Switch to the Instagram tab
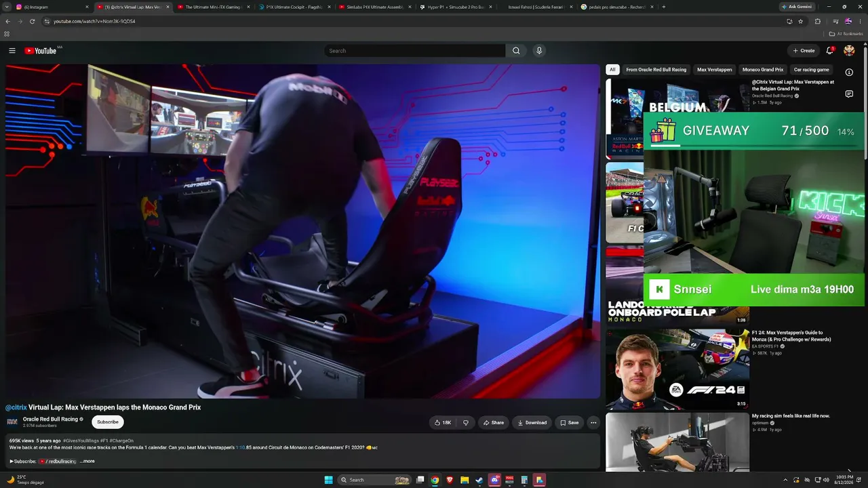Viewport: 868px width, 488px height. 51,7
